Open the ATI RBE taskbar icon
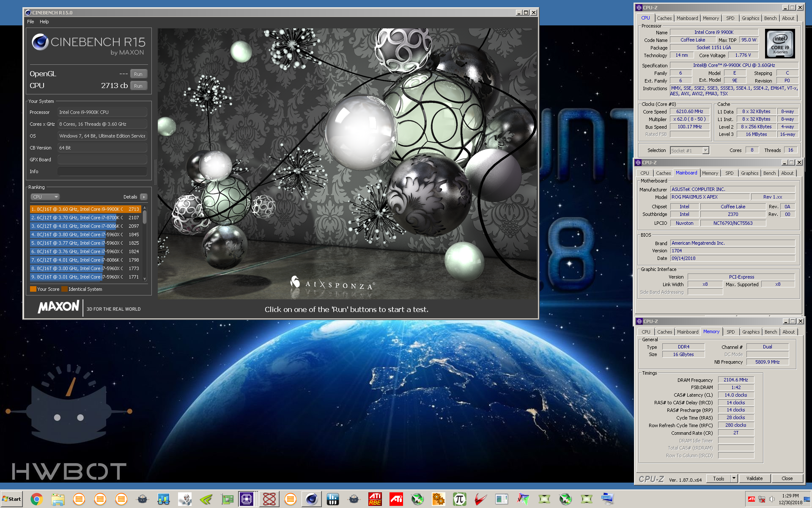 tap(375, 500)
